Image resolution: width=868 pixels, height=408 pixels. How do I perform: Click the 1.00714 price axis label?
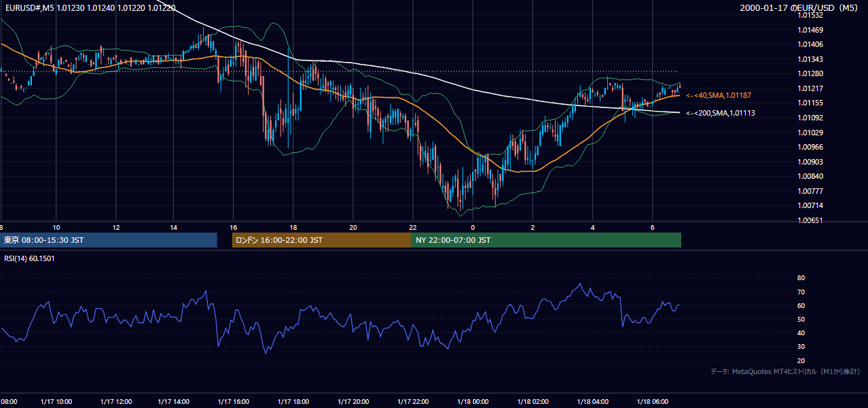pyautogui.click(x=810, y=205)
